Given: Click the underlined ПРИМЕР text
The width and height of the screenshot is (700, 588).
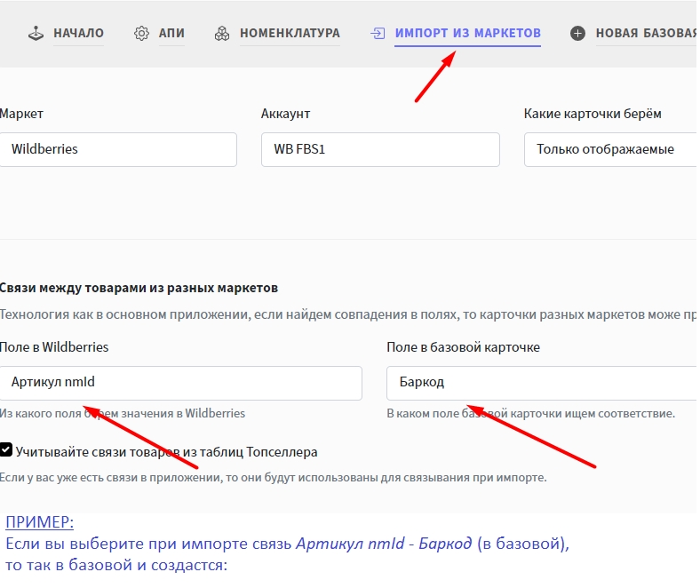Looking at the screenshot, I should coord(39,522).
